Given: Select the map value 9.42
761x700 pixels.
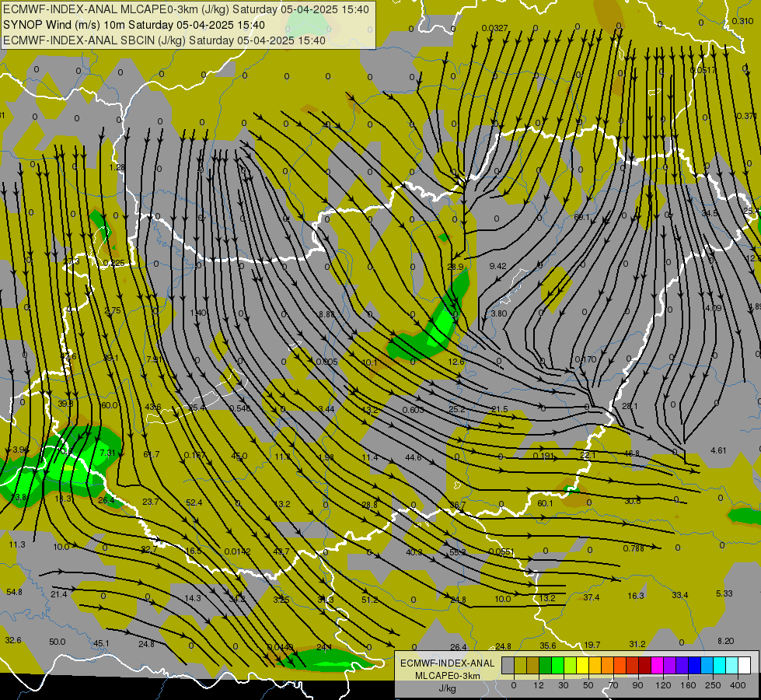Looking at the screenshot, I should click(498, 266).
